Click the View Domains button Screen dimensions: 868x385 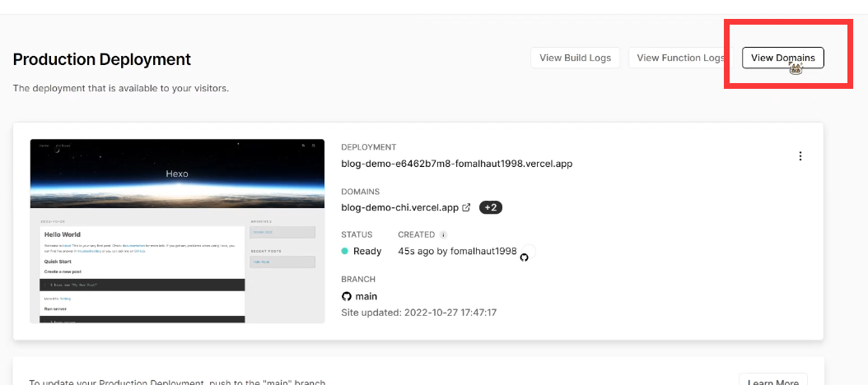[782, 58]
